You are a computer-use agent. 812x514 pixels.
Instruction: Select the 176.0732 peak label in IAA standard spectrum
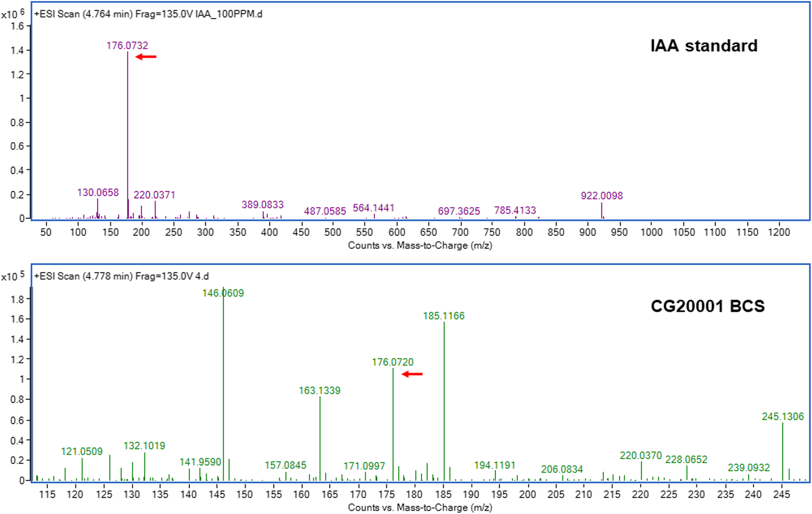click(127, 46)
